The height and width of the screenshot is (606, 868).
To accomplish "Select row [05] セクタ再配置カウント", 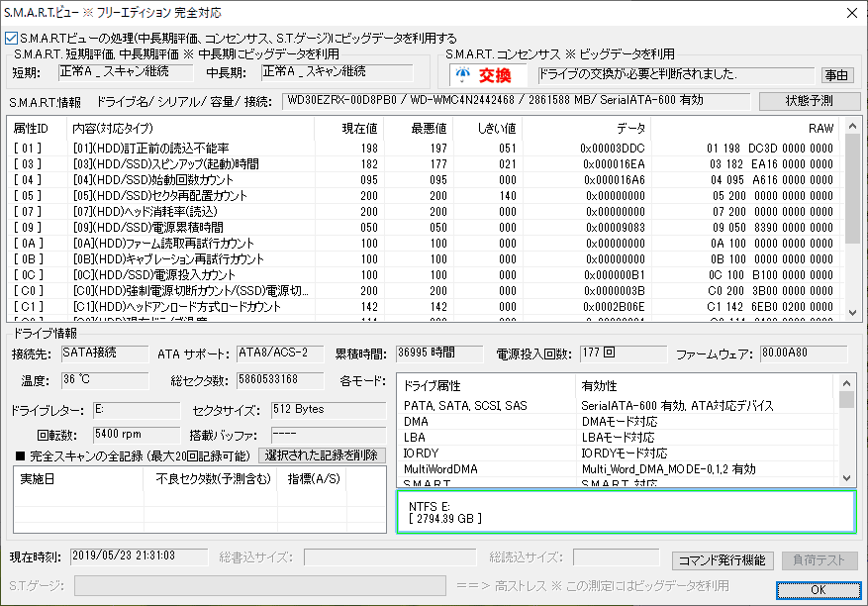I will [x=424, y=196].
